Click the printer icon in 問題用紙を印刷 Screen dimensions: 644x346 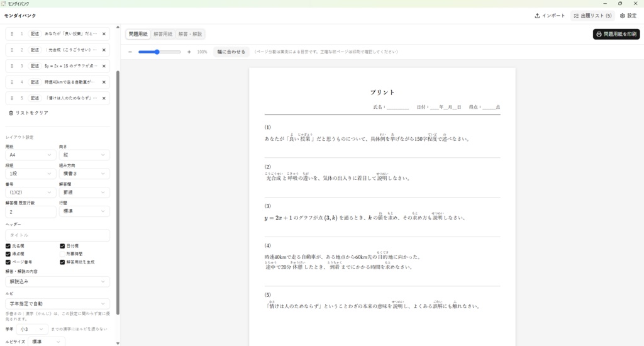click(x=599, y=34)
